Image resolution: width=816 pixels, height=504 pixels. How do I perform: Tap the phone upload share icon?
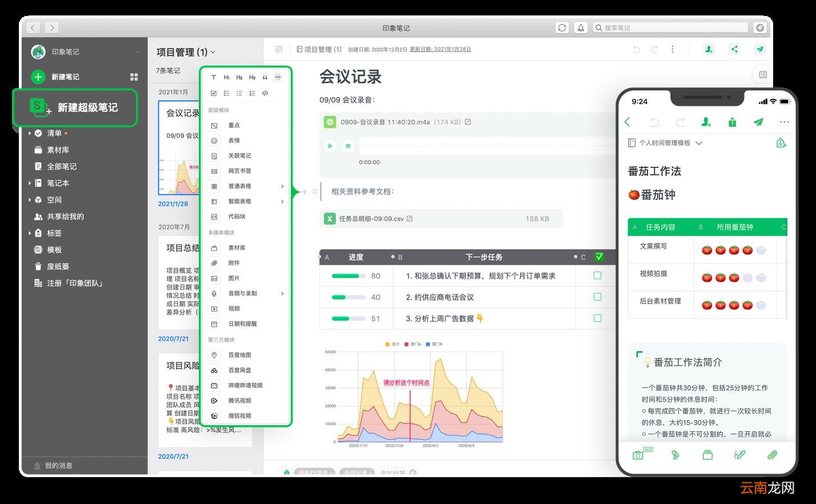(x=732, y=122)
